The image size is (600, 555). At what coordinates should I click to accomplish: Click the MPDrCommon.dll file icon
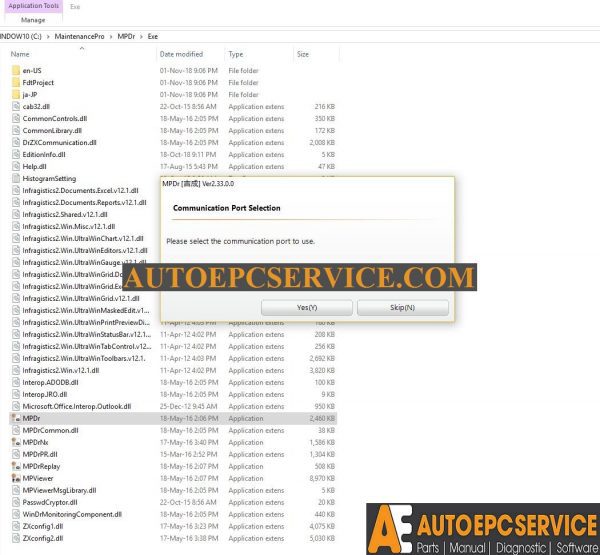click(16, 430)
